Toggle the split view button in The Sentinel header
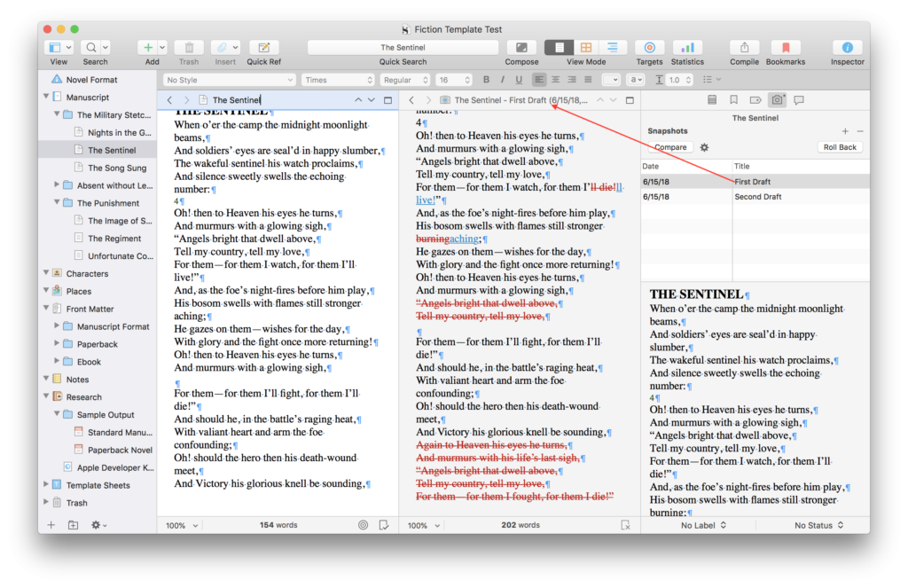The width and height of the screenshot is (908, 588). tap(388, 100)
